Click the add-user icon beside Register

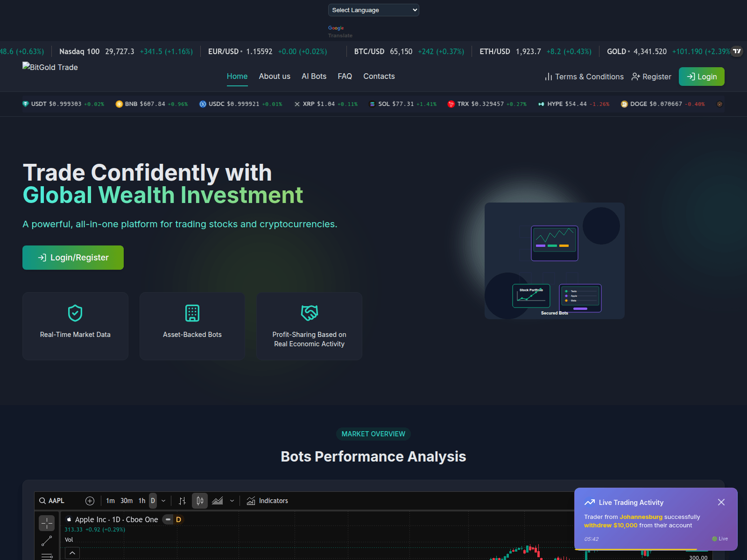coord(635,77)
